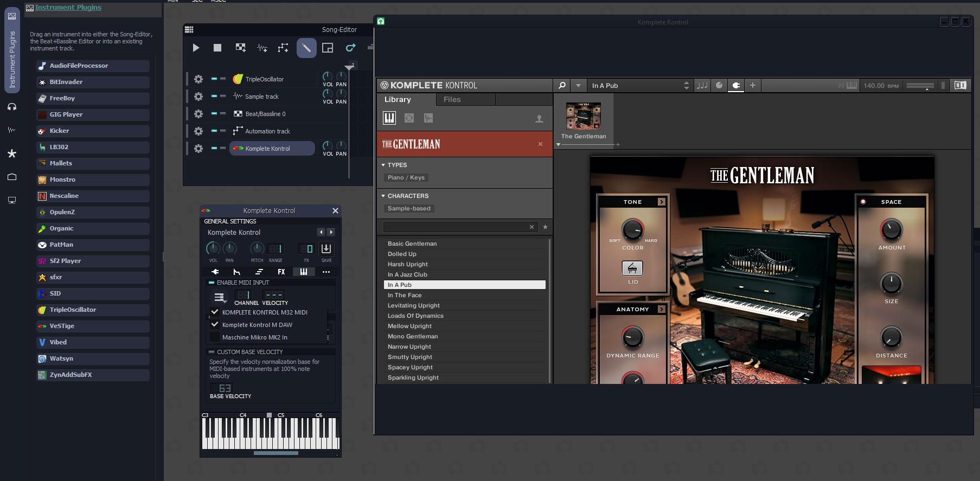The width and height of the screenshot is (980, 481).
Task: Toggle the loop points icon in Song-Editor
Action: [351, 48]
